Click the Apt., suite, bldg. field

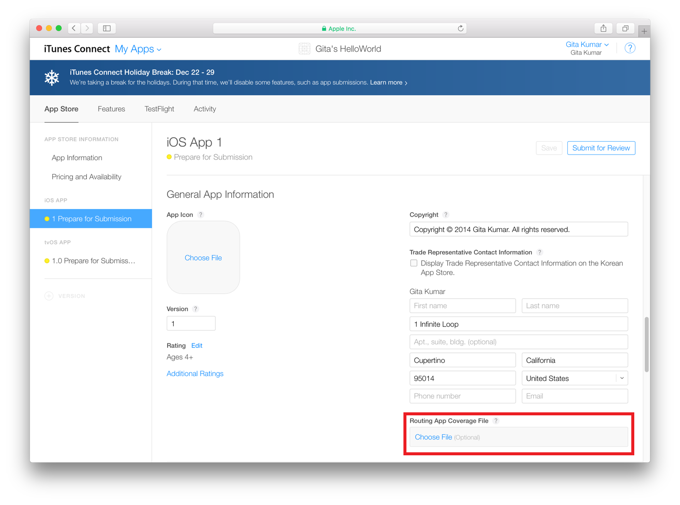coord(518,342)
